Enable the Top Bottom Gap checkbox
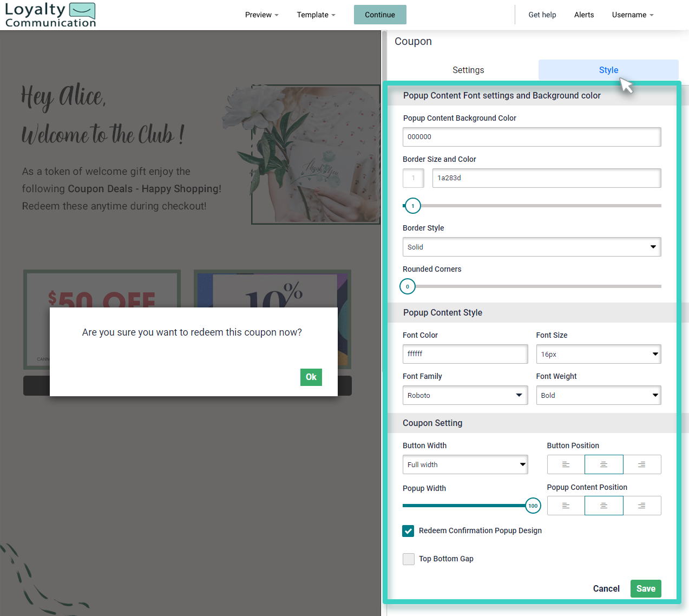The image size is (689, 616). coord(409,559)
